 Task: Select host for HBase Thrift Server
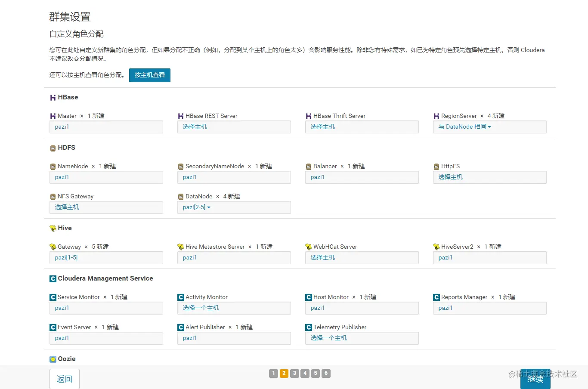[x=362, y=127]
